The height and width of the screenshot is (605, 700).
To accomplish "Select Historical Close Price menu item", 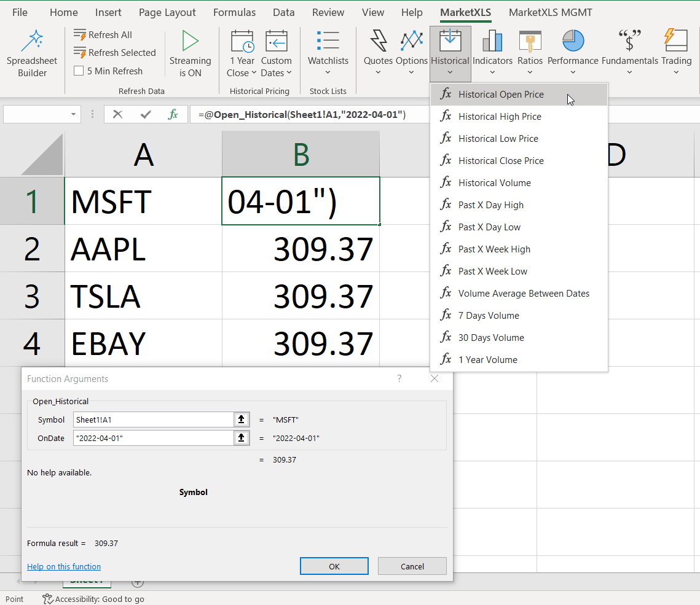I will click(500, 161).
